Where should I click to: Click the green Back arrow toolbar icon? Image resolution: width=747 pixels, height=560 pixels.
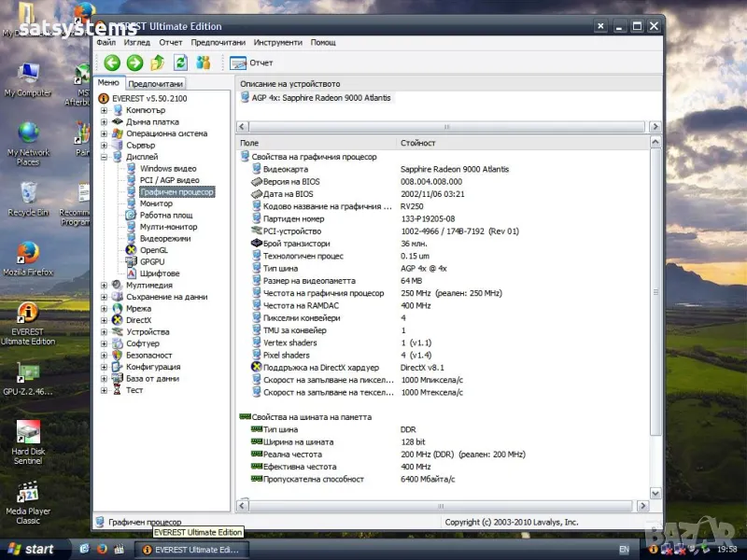pos(112,63)
